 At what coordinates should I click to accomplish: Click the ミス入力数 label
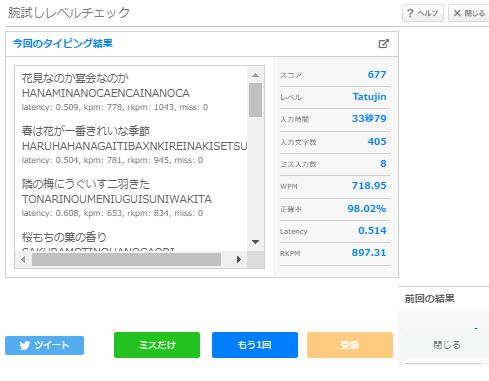tap(298, 164)
